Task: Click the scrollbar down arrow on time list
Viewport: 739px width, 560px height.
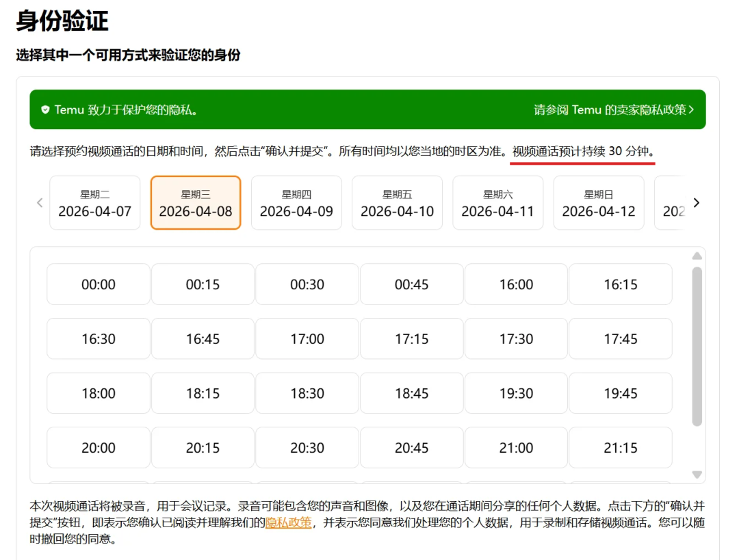Action: pyautogui.click(x=697, y=473)
